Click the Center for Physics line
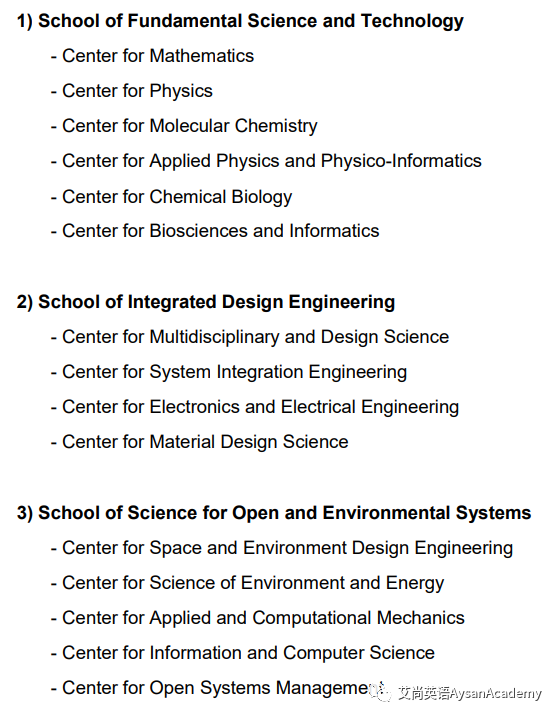This screenshot has width=559, height=718. tap(132, 91)
